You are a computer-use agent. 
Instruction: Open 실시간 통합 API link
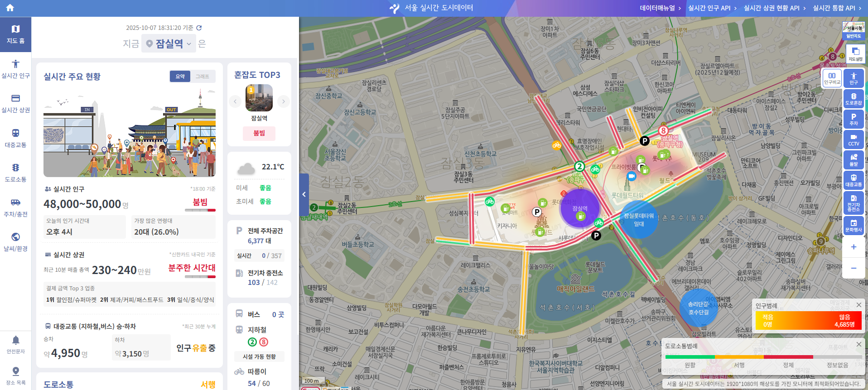point(837,8)
